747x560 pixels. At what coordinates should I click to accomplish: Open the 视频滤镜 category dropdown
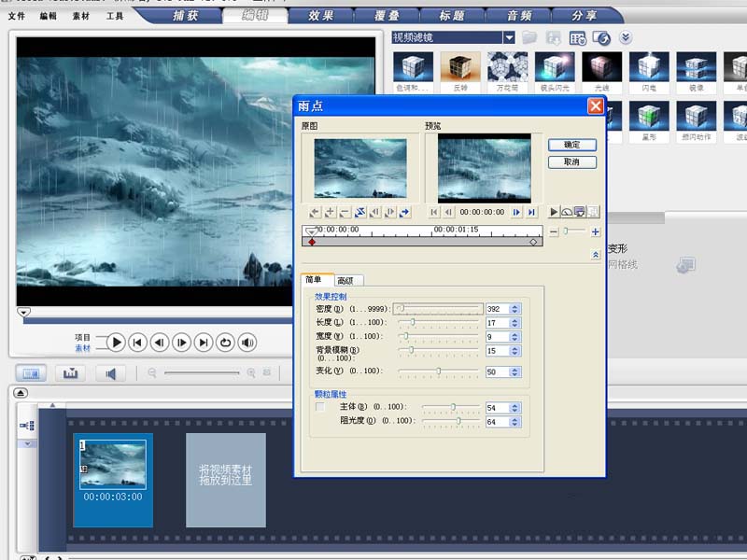(510, 37)
